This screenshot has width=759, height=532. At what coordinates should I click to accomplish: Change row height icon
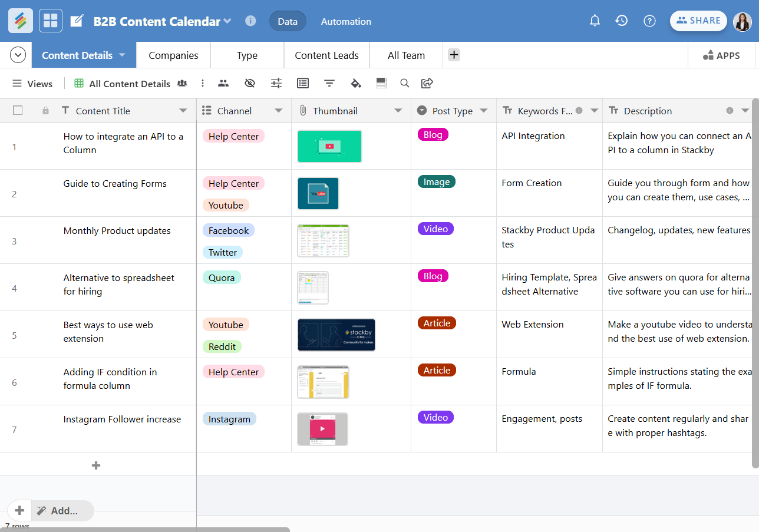tap(381, 83)
